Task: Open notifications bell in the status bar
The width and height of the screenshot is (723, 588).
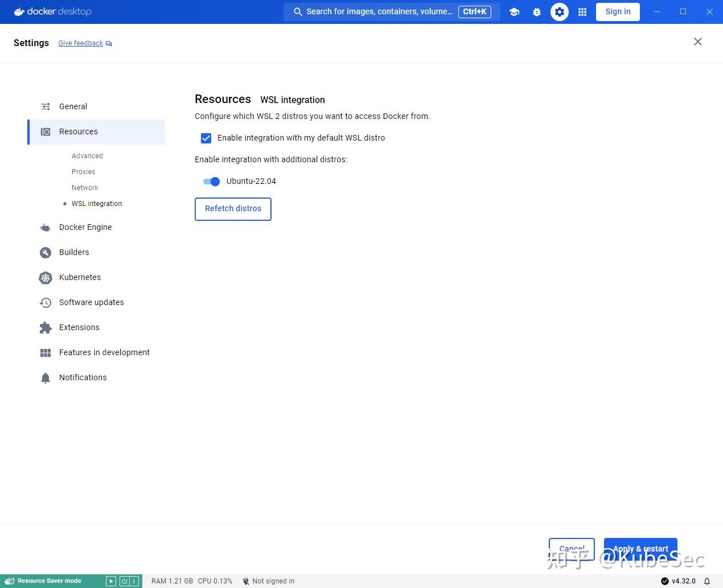Action: (x=706, y=581)
